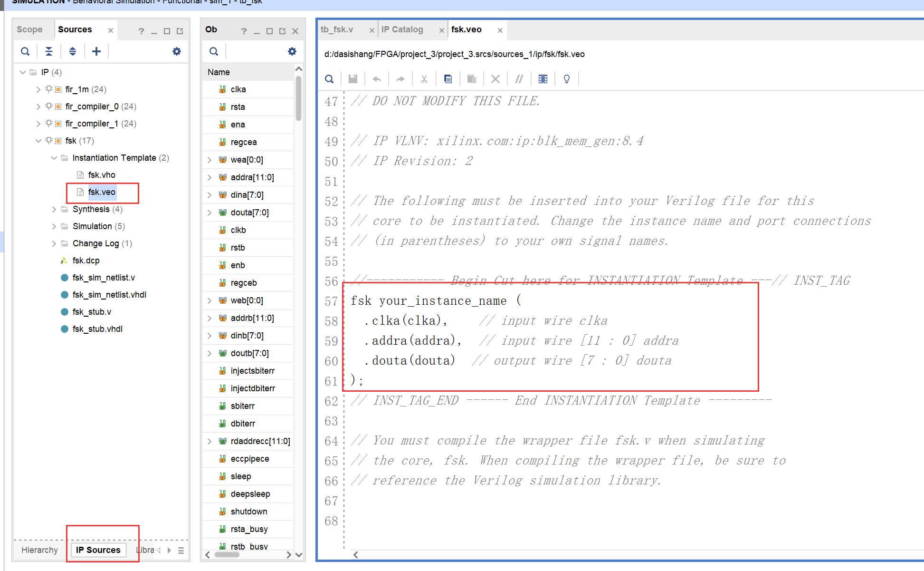Open Objects panel settings gear
The image size is (924, 571).
(292, 51)
